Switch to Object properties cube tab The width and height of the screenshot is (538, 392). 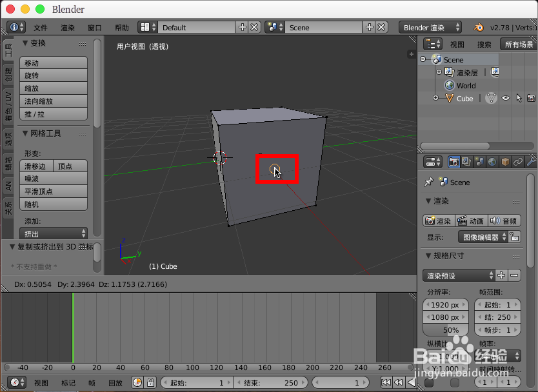[x=504, y=162]
